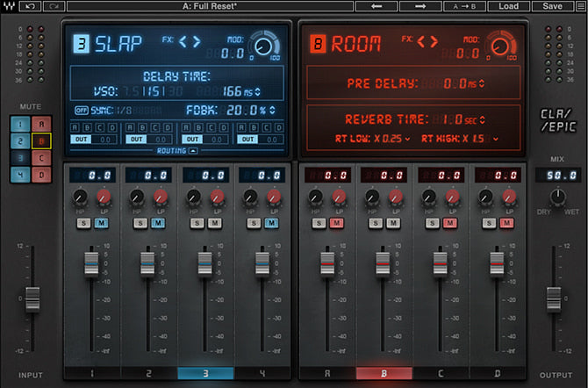588x388 pixels.
Task: Open the A: Full Reset preset menu
Action: click(210, 6)
